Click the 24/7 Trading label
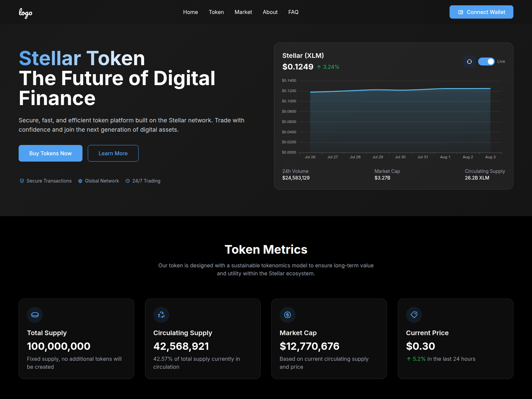532x399 pixels. pos(146,181)
